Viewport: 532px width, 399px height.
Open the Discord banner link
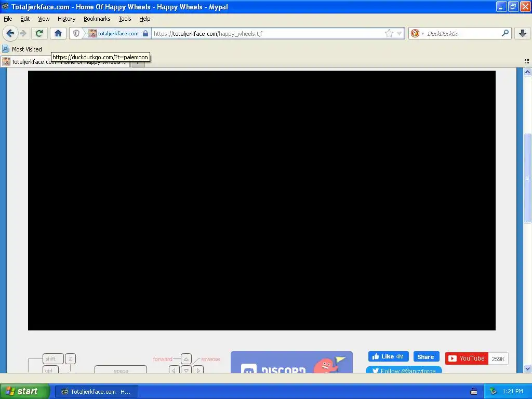click(291, 362)
